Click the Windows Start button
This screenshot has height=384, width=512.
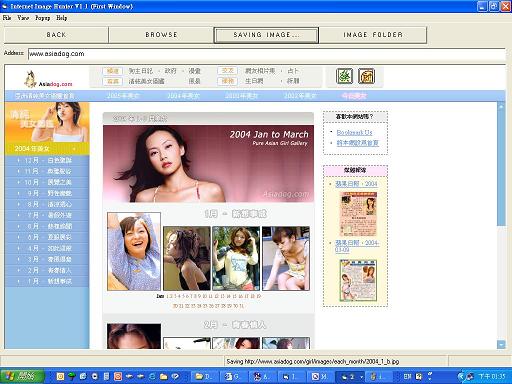(22, 376)
